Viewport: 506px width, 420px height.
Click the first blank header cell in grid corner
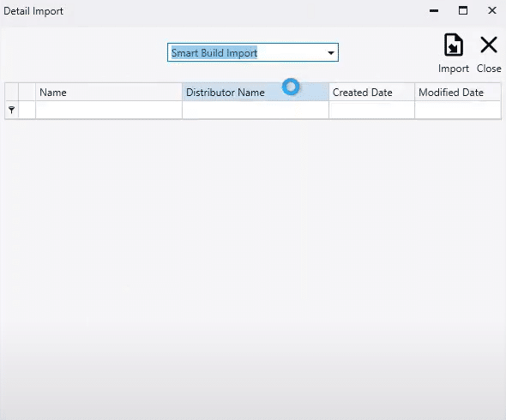12,93
